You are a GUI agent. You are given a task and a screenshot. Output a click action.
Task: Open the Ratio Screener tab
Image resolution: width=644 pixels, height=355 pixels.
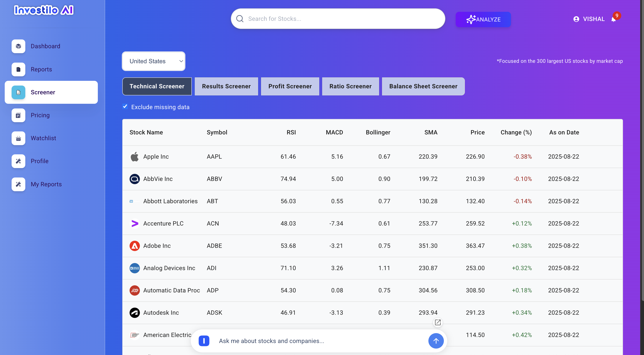tap(350, 86)
